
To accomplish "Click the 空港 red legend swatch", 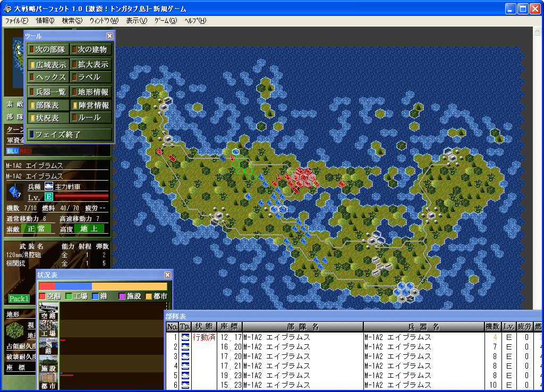I will [x=42, y=296].
